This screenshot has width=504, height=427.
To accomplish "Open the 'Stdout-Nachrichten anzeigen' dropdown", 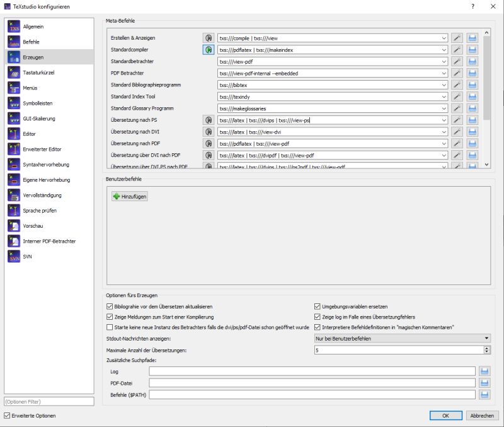I will point(486,337).
